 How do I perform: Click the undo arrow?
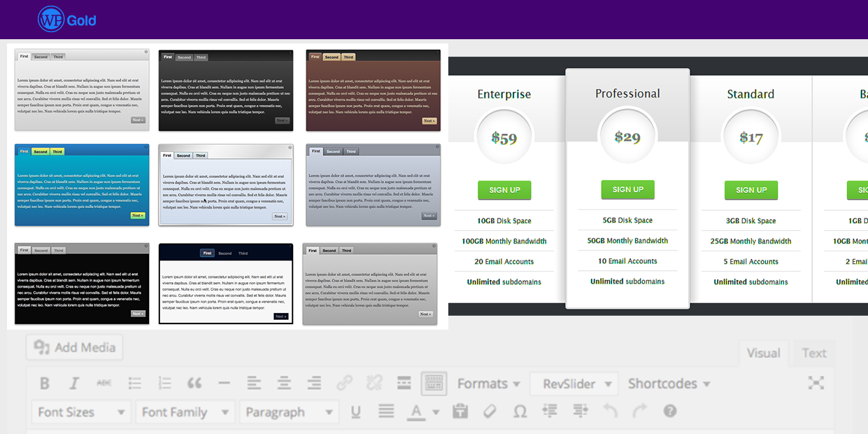(610, 412)
